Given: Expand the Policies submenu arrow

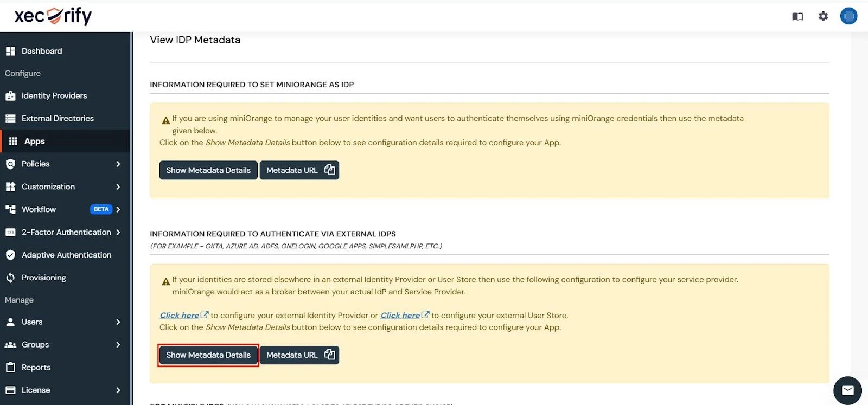Looking at the screenshot, I should click(x=118, y=164).
